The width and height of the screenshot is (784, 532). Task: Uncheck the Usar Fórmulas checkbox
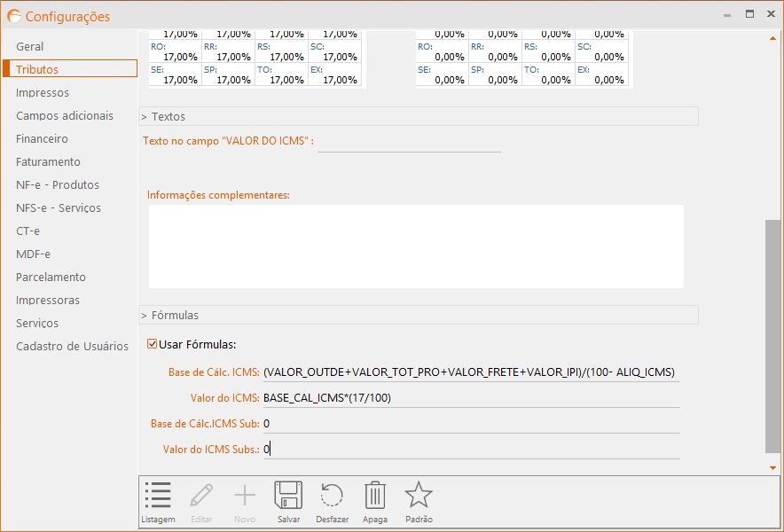click(153, 345)
